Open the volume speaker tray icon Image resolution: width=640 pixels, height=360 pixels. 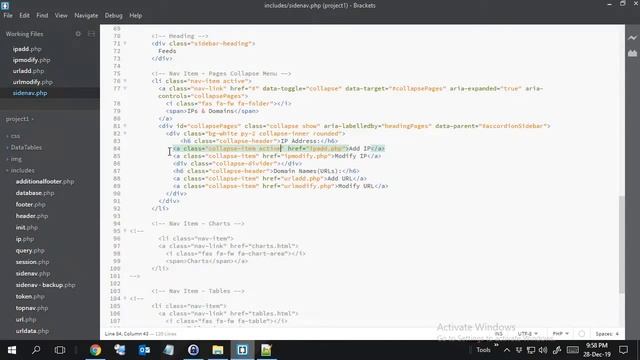(x=543, y=350)
